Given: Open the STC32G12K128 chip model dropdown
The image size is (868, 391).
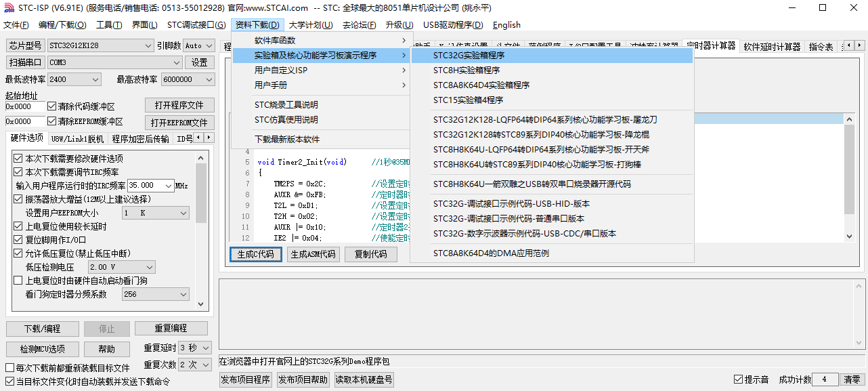Looking at the screenshot, I should click(x=100, y=46).
